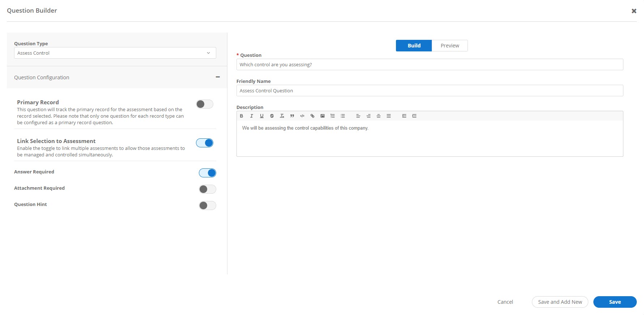This screenshot has width=644, height=315.
Task: Cancel the question builder dialog
Action: 505,302
